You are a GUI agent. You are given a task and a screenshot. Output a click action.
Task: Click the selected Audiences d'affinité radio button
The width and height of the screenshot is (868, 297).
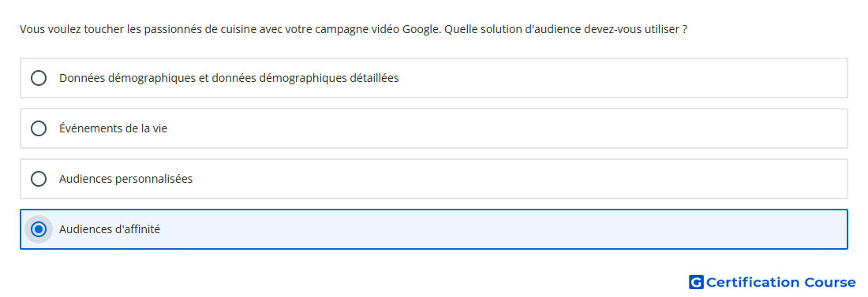(39, 229)
